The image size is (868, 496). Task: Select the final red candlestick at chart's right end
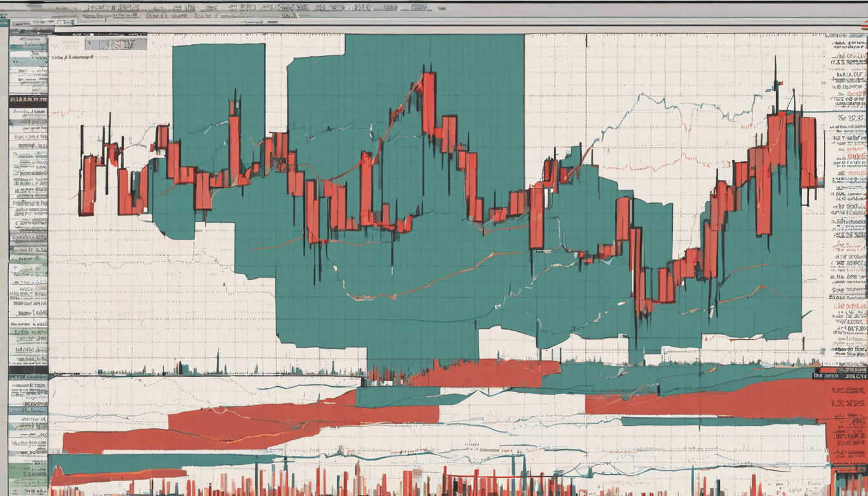pyautogui.click(x=808, y=152)
